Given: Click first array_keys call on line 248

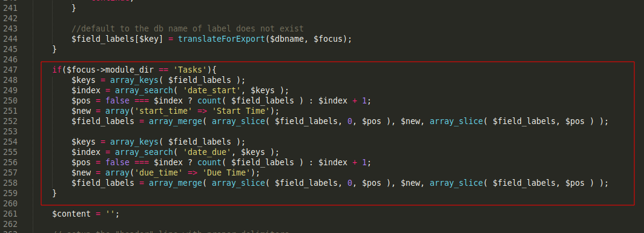Looking at the screenshot, I should 134,80.
